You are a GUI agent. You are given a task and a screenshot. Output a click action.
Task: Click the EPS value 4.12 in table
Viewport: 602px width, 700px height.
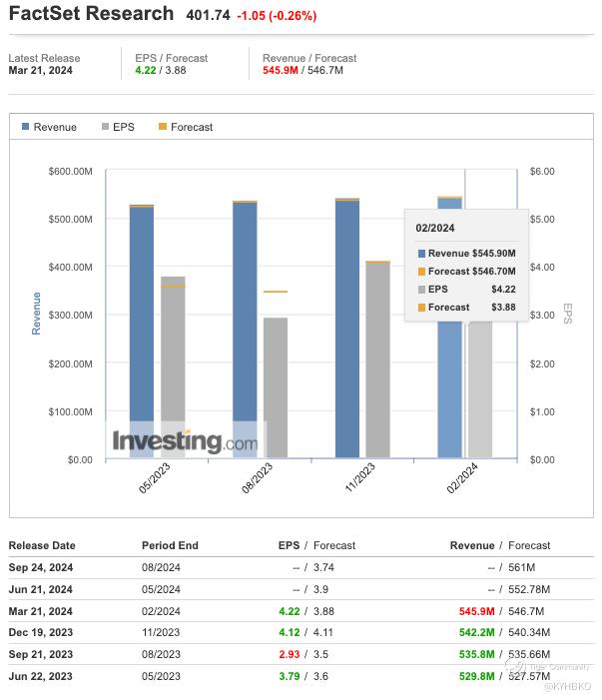pyautogui.click(x=290, y=632)
